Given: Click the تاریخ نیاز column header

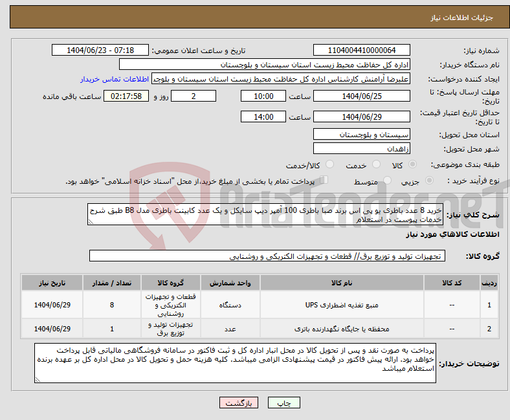Looking at the screenshot, I should 53,283.
